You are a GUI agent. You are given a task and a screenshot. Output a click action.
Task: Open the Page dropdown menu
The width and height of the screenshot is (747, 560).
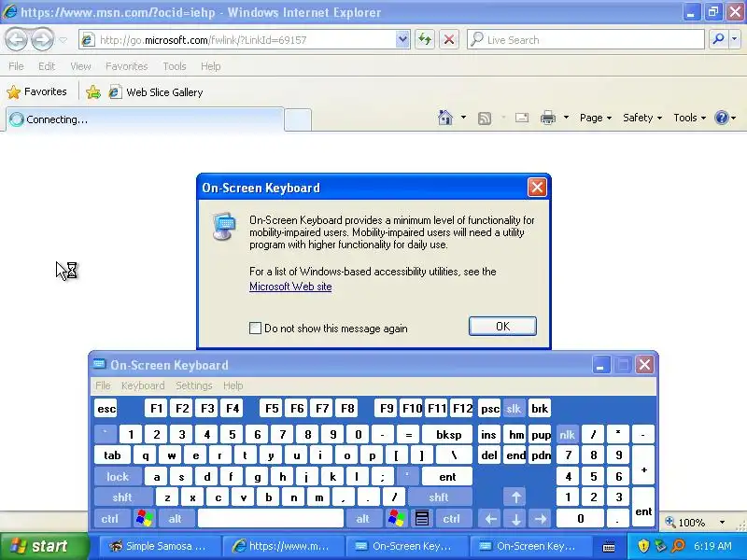point(596,118)
